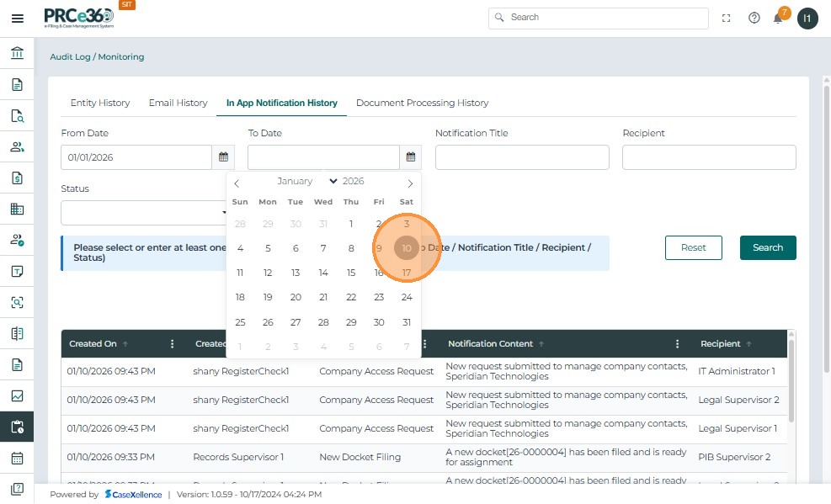The width and height of the screenshot is (831, 504).
Task: Click the bank building sidebar icon
Action: point(17,54)
